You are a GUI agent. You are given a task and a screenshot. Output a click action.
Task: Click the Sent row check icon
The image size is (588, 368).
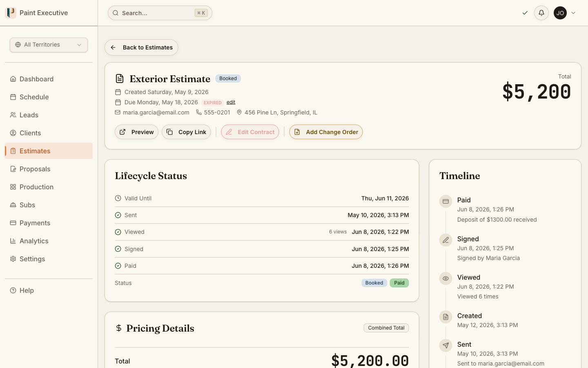118,215
